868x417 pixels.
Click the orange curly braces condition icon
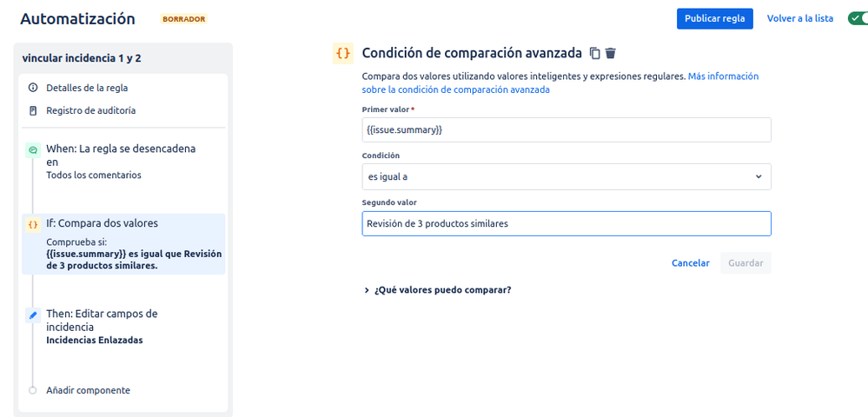pos(343,54)
